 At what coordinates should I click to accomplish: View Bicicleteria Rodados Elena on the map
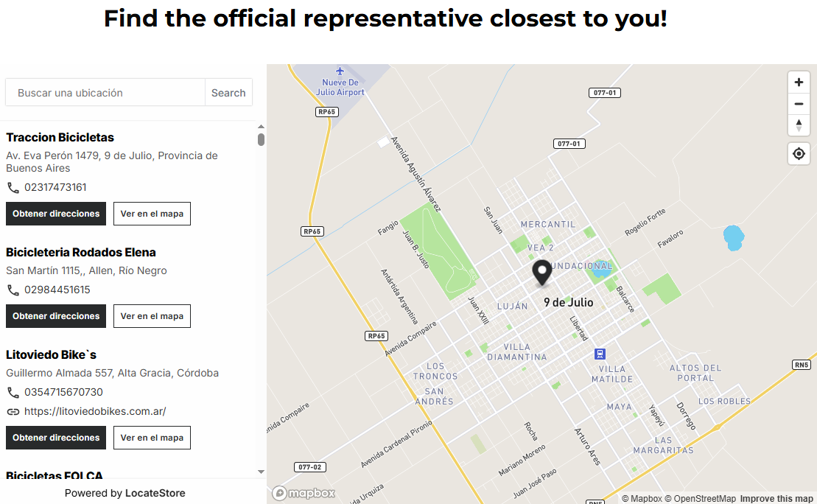[x=152, y=316]
